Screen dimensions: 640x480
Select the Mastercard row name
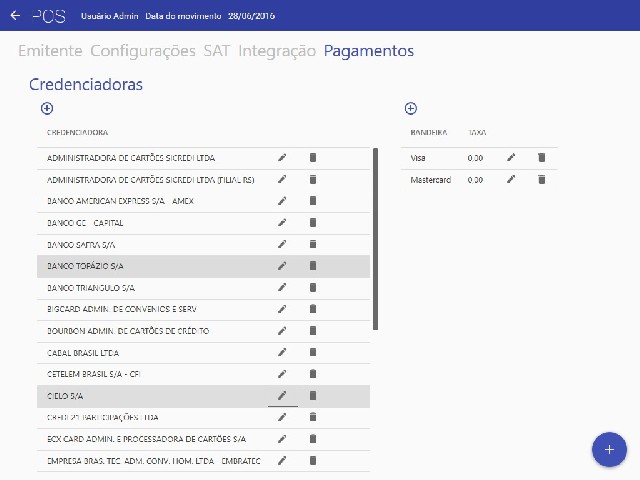pyautogui.click(x=431, y=180)
